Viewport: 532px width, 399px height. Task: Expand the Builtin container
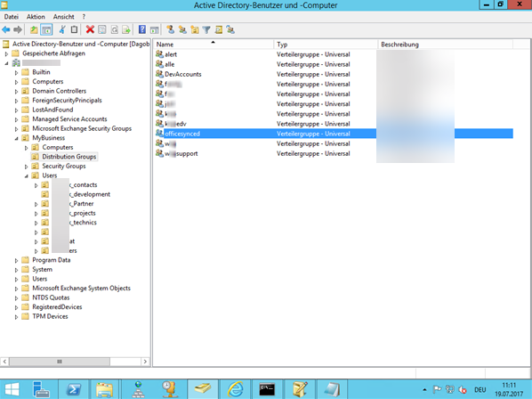click(16, 72)
